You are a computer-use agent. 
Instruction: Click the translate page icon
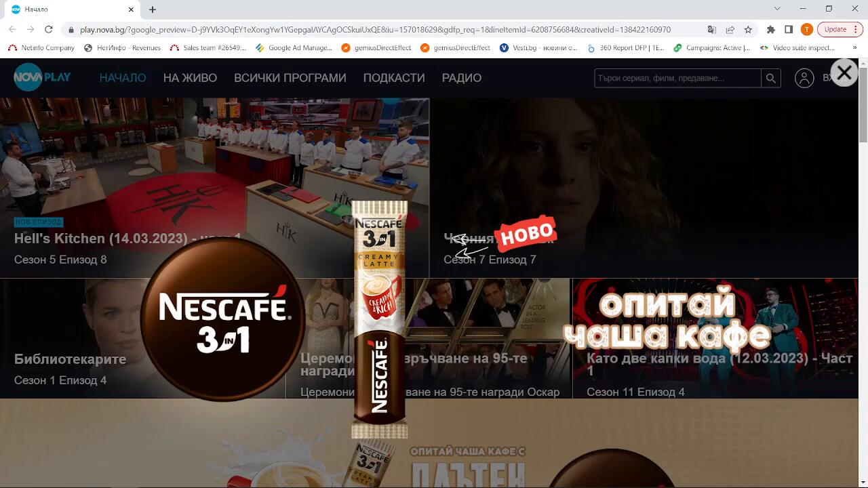pos(711,30)
